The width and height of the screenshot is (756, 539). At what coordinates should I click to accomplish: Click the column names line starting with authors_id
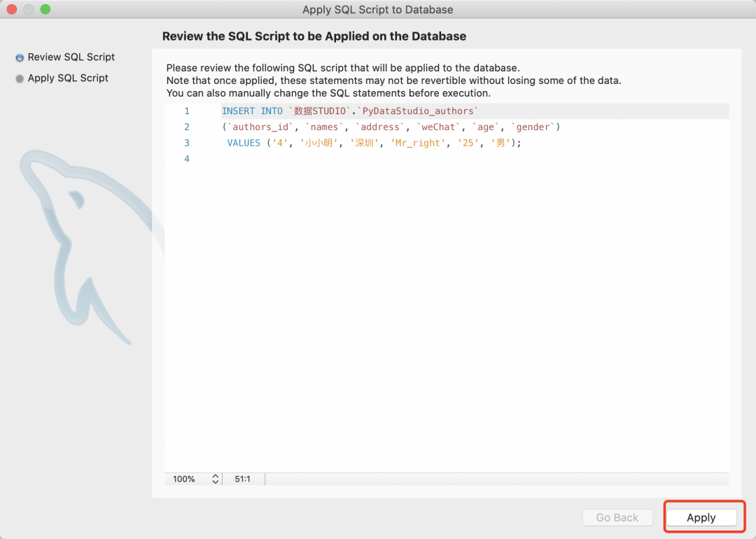point(391,127)
